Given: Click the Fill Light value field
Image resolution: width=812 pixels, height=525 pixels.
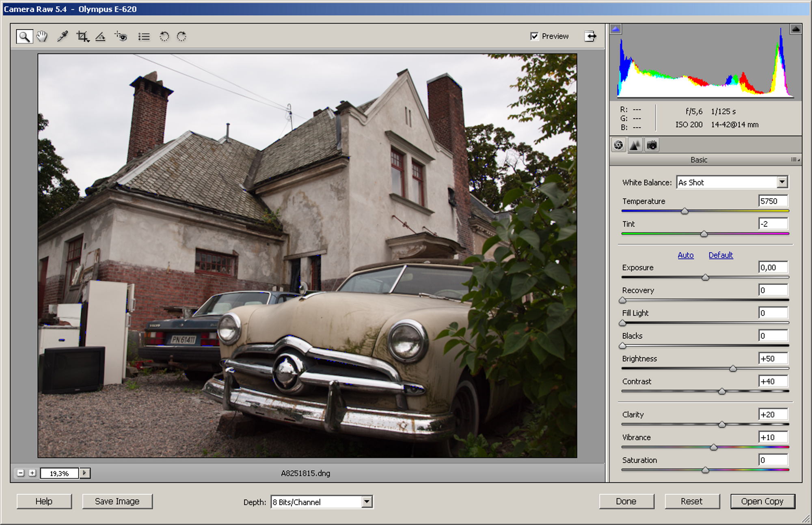Looking at the screenshot, I should tap(773, 313).
